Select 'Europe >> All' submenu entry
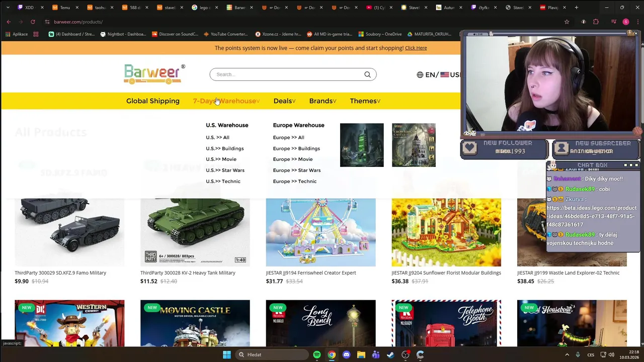This screenshot has height=362, width=644. [288, 137]
